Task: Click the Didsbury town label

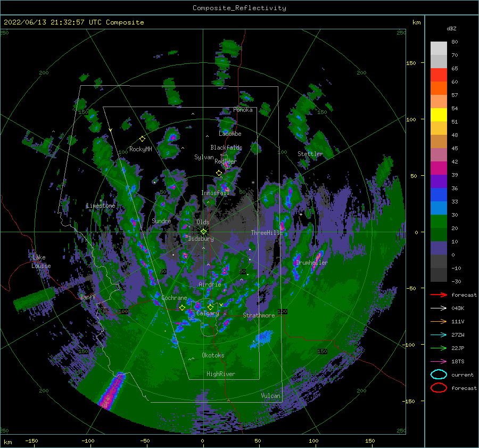Action: click(201, 239)
